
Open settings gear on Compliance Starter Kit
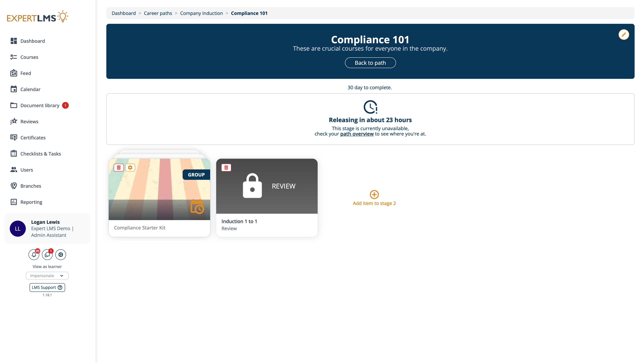pyautogui.click(x=130, y=168)
